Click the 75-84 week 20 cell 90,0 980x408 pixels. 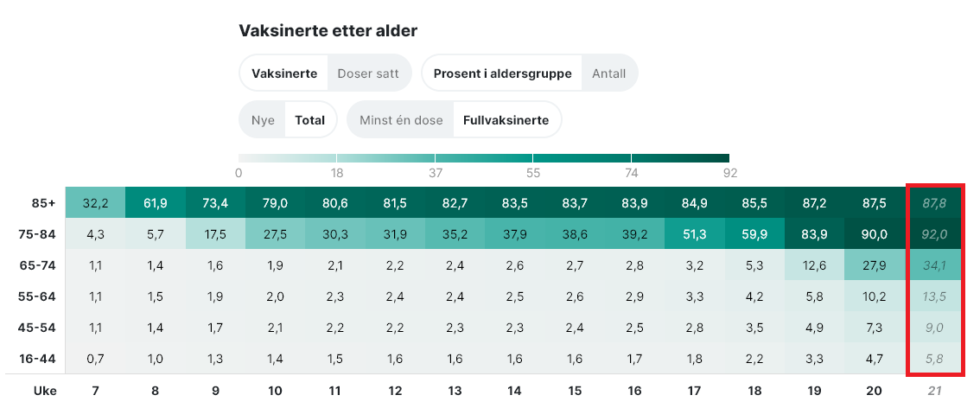[875, 234]
